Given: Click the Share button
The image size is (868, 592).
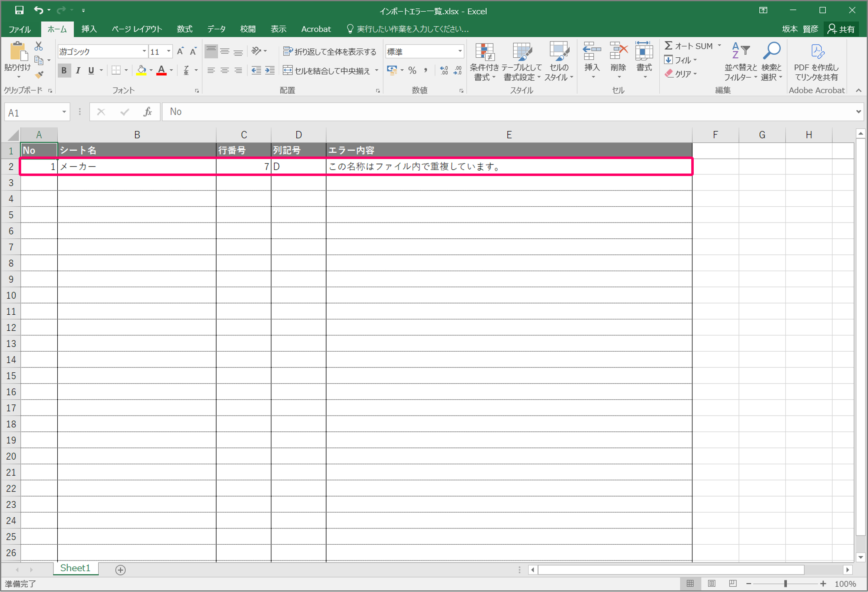Looking at the screenshot, I should pyautogui.click(x=841, y=29).
